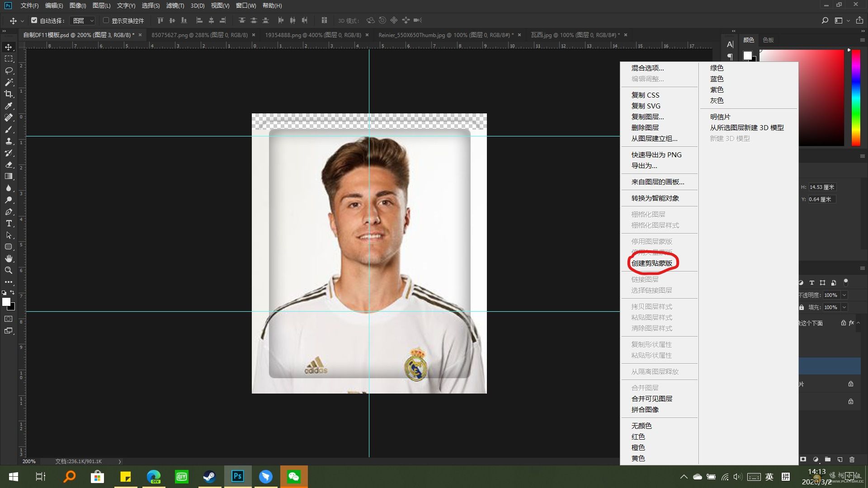Click the search icon in options bar

825,20
